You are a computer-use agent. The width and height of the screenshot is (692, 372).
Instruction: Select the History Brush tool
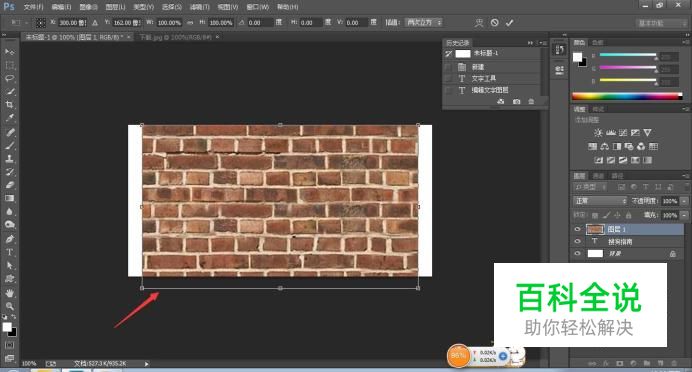click(9, 172)
